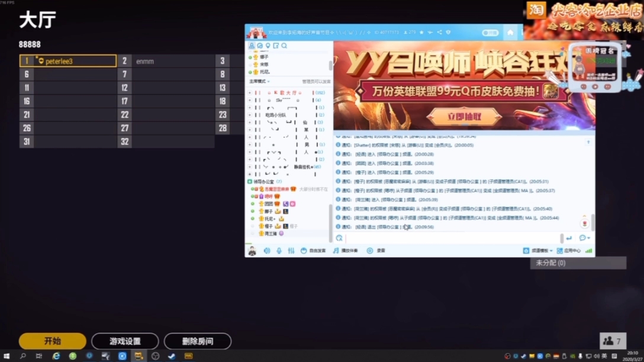Expand the 吃鸡小分队 channel row
The width and height of the screenshot is (644, 362).
[250, 115]
